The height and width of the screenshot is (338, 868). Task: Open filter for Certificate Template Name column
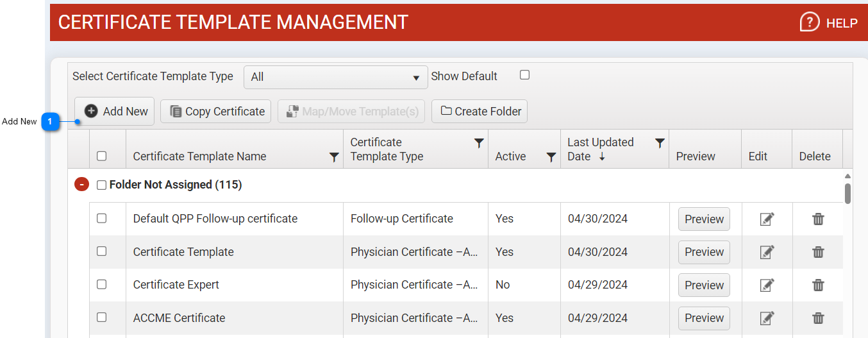pos(333,157)
